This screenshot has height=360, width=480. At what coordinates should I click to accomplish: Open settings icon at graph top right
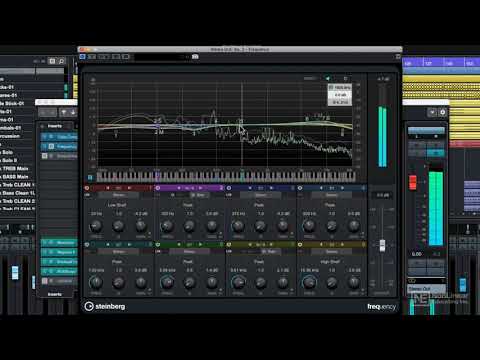point(345,79)
